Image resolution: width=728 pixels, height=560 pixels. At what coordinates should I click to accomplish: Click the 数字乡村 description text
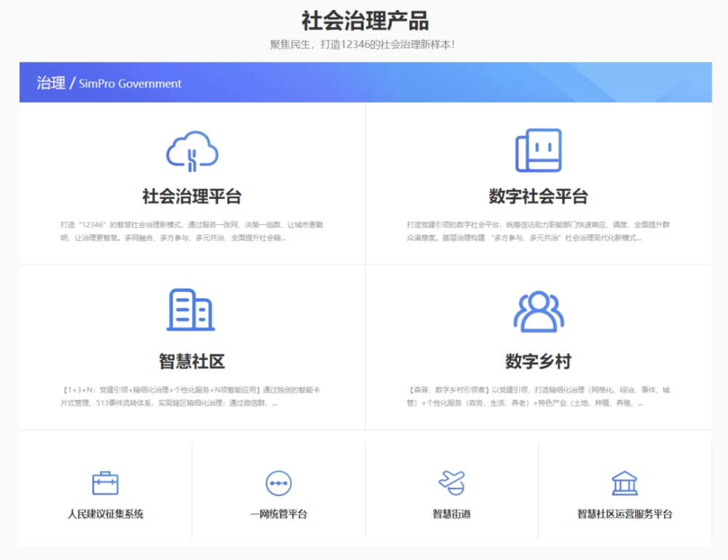[539, 396]
